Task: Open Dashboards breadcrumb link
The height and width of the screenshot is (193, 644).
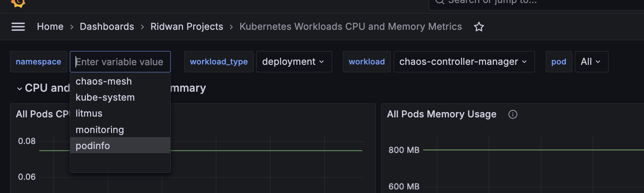Action: (x=107, y=27)
